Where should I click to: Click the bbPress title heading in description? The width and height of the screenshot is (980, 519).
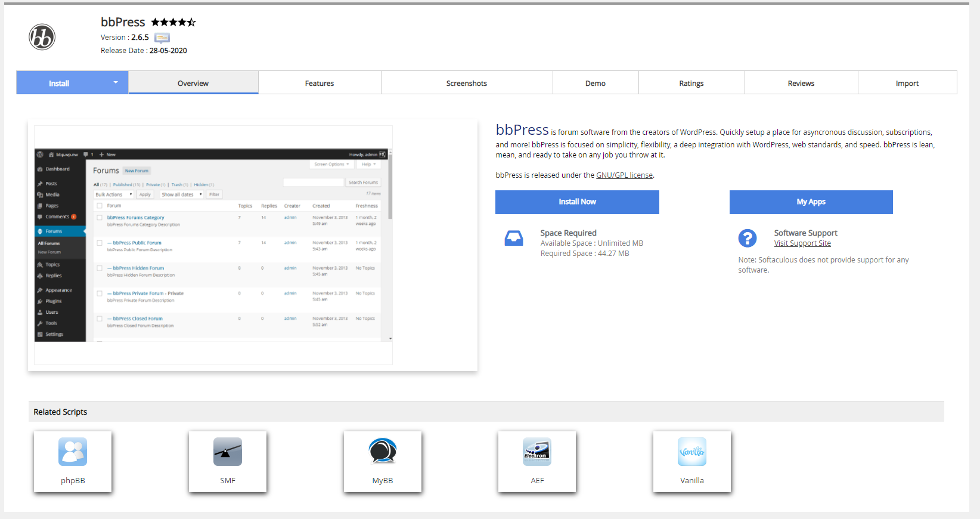coord(522,129)
